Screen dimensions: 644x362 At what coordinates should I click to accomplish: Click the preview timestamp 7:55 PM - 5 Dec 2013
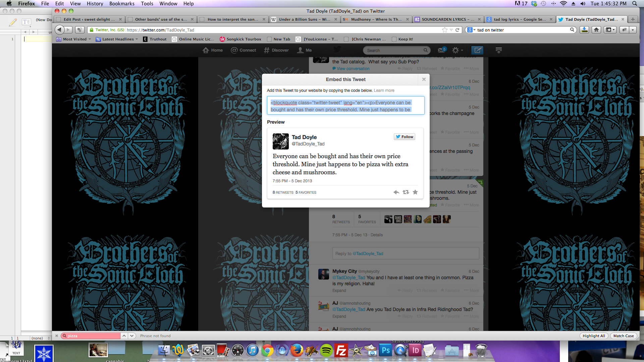[x=292, y=181]
